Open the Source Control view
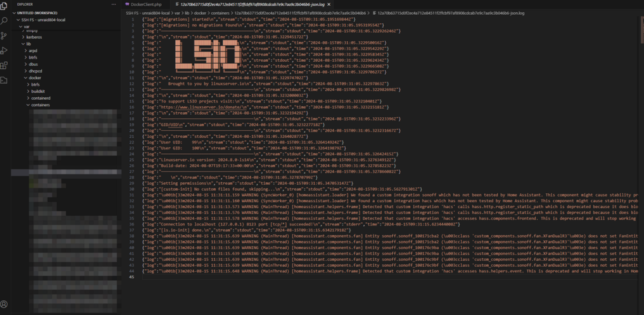Viewport: 644px width, 315px height. [4, 35]
